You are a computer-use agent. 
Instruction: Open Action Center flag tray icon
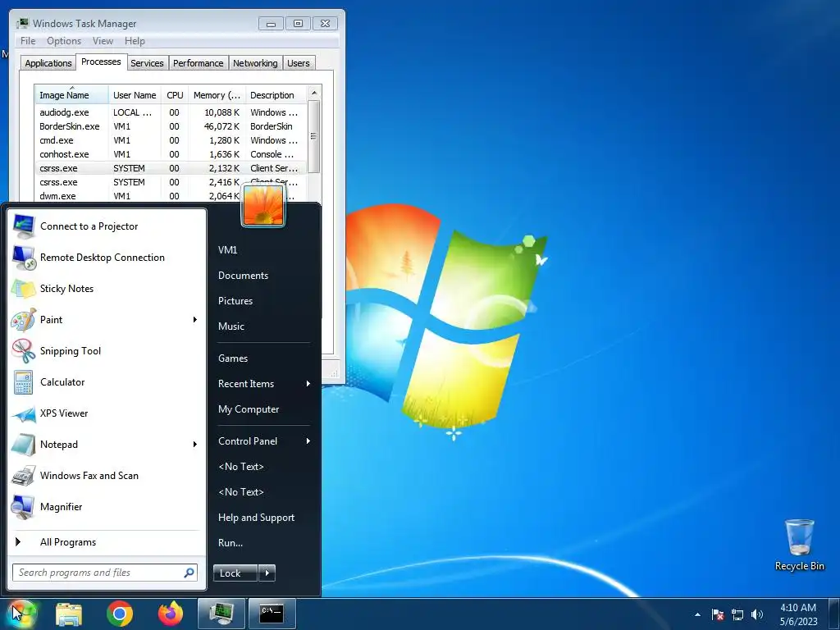(x=718, y=614)
